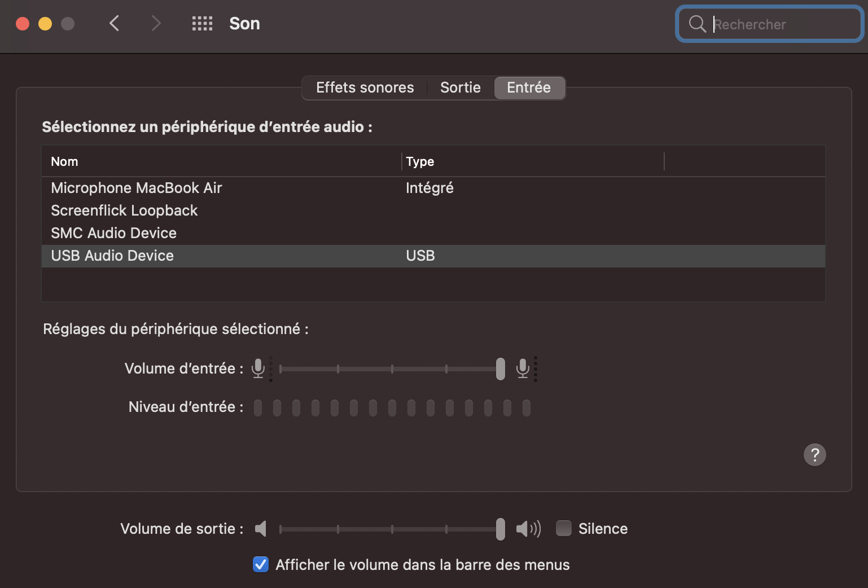
Task: Click the quiet speaker icon beside output volume
Action: pyautogui.click(x=261, y=529)
